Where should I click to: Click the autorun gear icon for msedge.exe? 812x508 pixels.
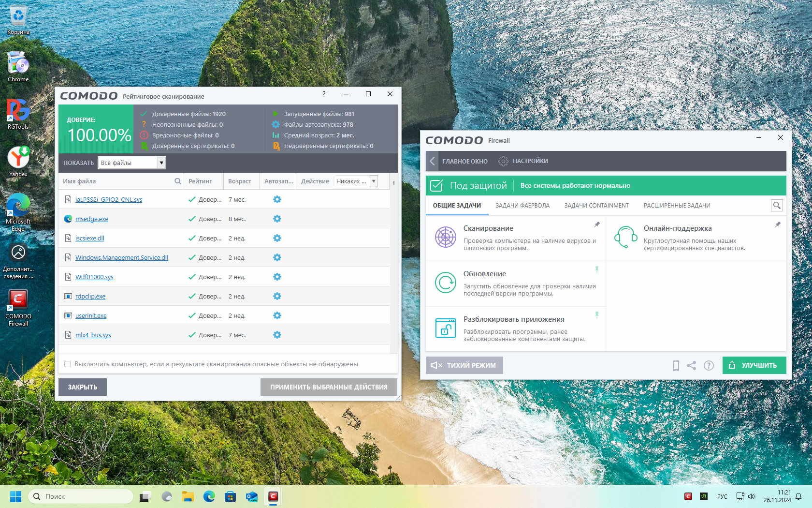click(x=277, y=219)
